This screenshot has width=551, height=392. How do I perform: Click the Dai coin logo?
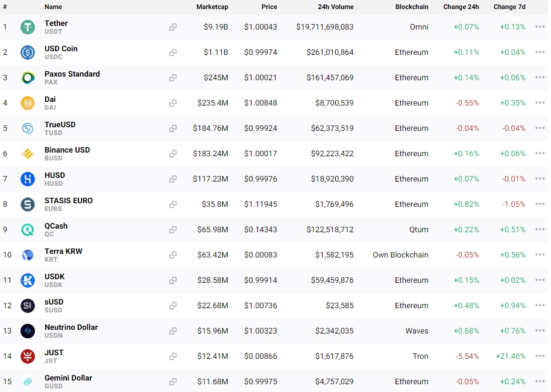(x=28, y=103)
